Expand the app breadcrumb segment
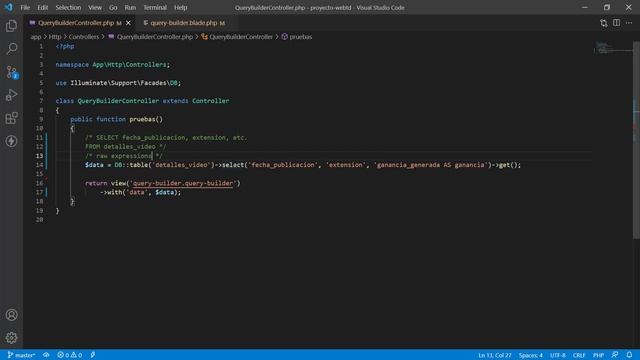 (36, 37)
